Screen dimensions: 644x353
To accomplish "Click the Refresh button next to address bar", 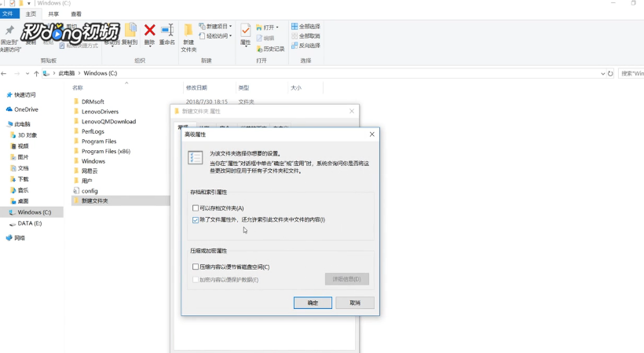I will point(610,74).
